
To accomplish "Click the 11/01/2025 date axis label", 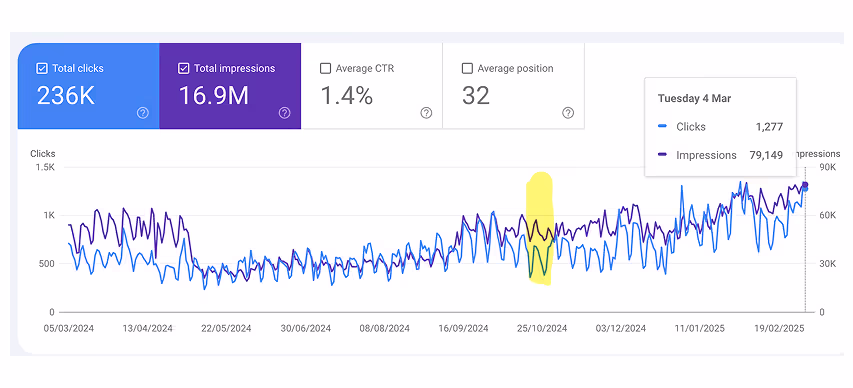I will point(700,329).
